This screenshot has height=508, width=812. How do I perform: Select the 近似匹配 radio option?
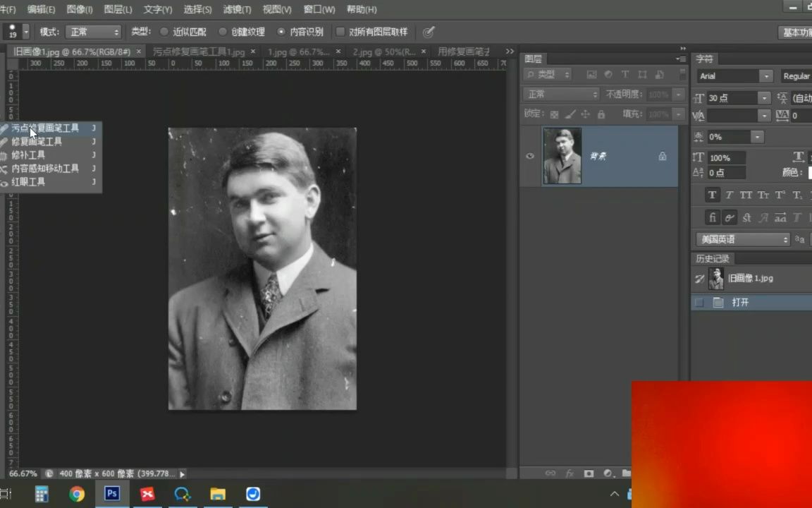(164, 32)
